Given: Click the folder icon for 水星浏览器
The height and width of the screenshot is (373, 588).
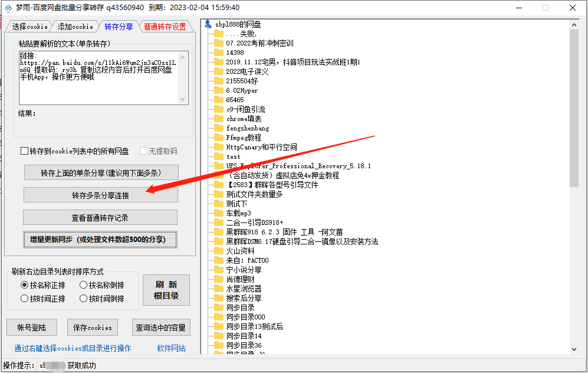Looking at the screenshot, I should (x=219, y=289).
